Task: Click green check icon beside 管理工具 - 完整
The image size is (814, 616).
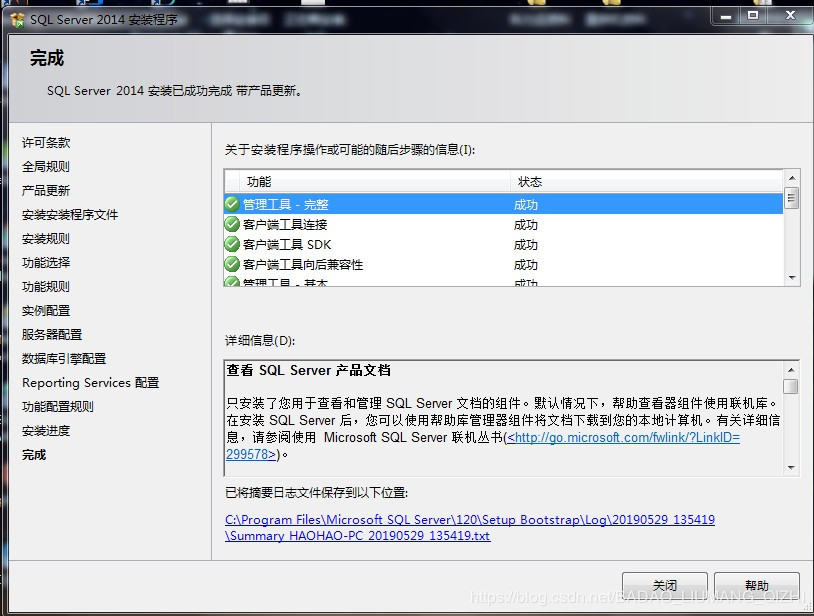Action: pos(232,204)
